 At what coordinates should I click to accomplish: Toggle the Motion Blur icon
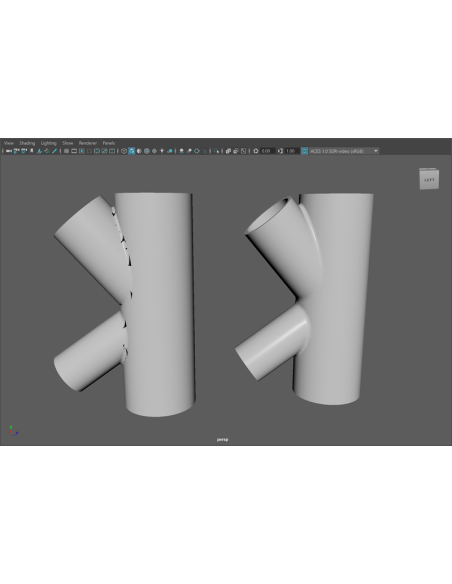click(x=189, y=151)
